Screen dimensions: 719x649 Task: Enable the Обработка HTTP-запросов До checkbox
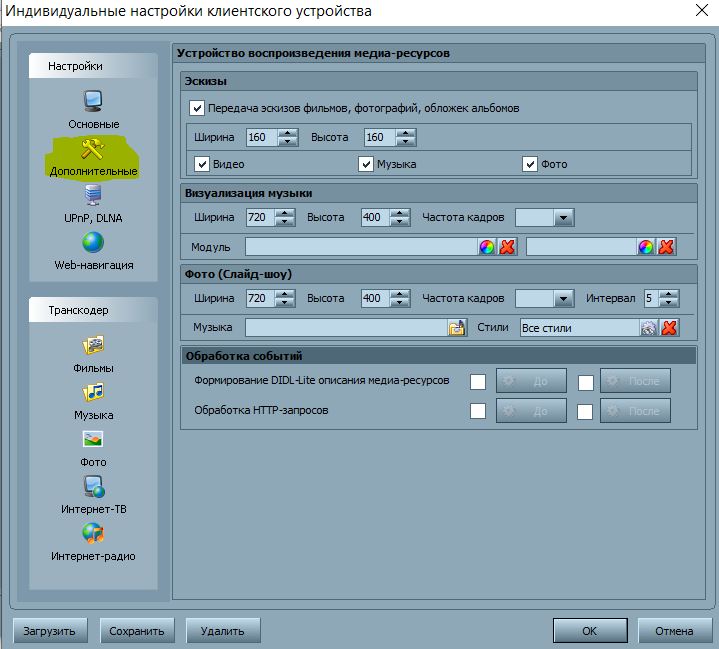478,411
